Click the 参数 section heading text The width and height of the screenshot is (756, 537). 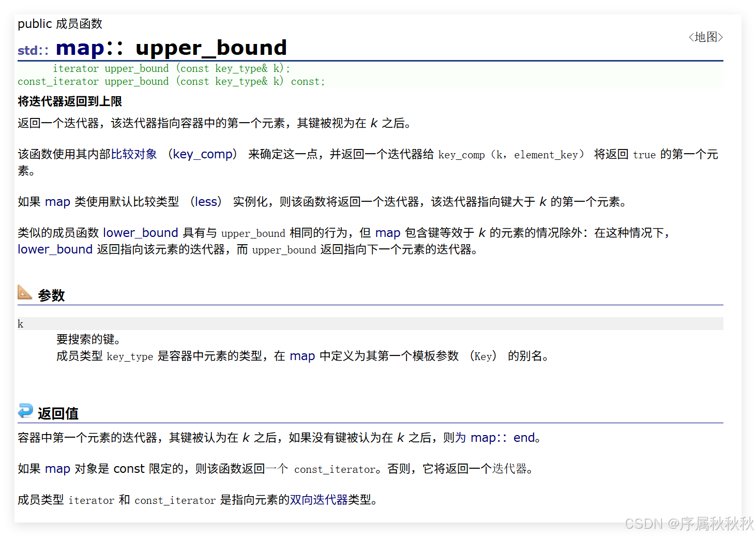tap(51, 295)
